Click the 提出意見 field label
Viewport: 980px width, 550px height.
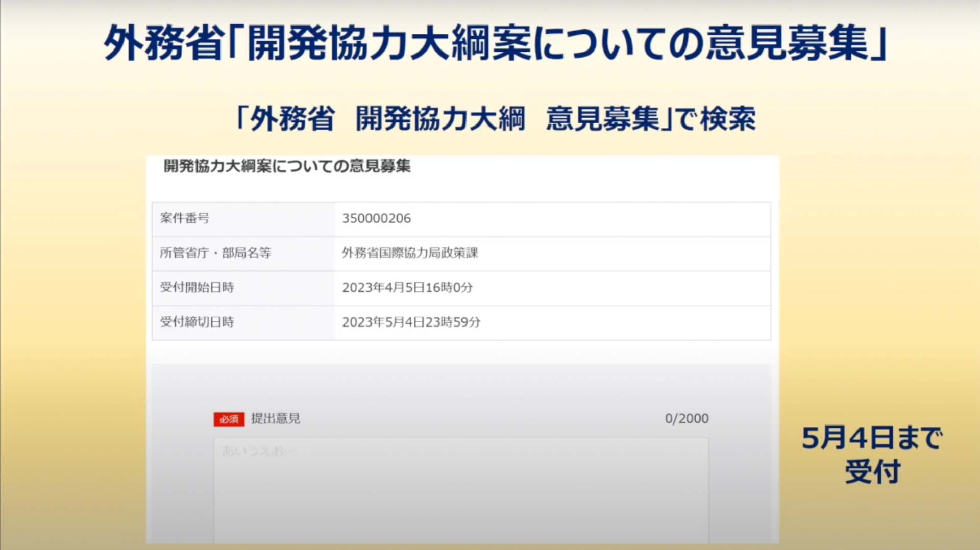276,419
